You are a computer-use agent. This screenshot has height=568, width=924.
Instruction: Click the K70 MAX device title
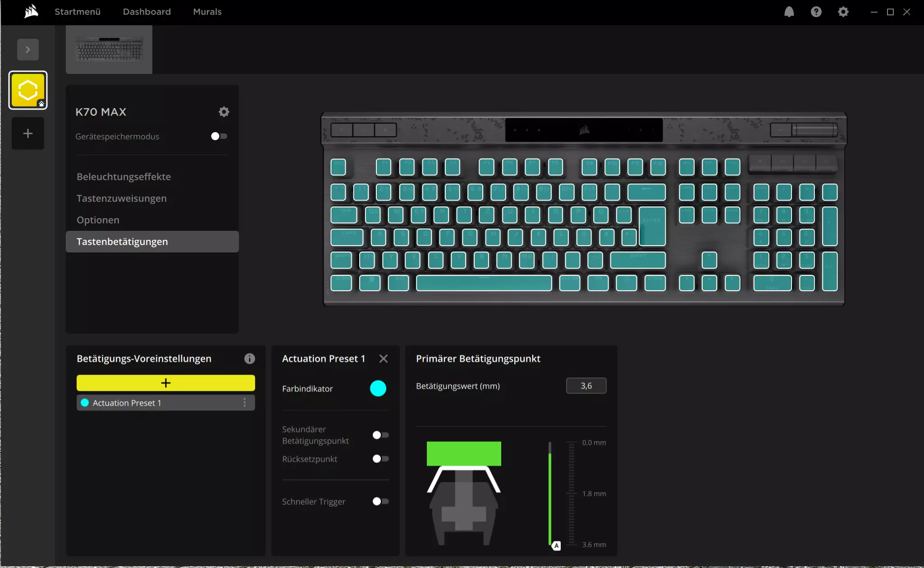click(101, 112)
